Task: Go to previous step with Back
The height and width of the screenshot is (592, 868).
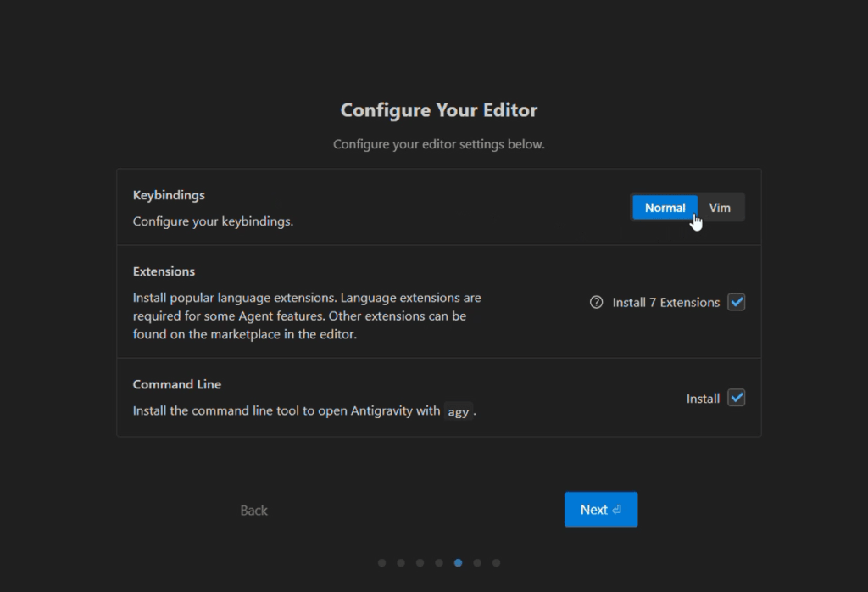Action: coord(254,510)
